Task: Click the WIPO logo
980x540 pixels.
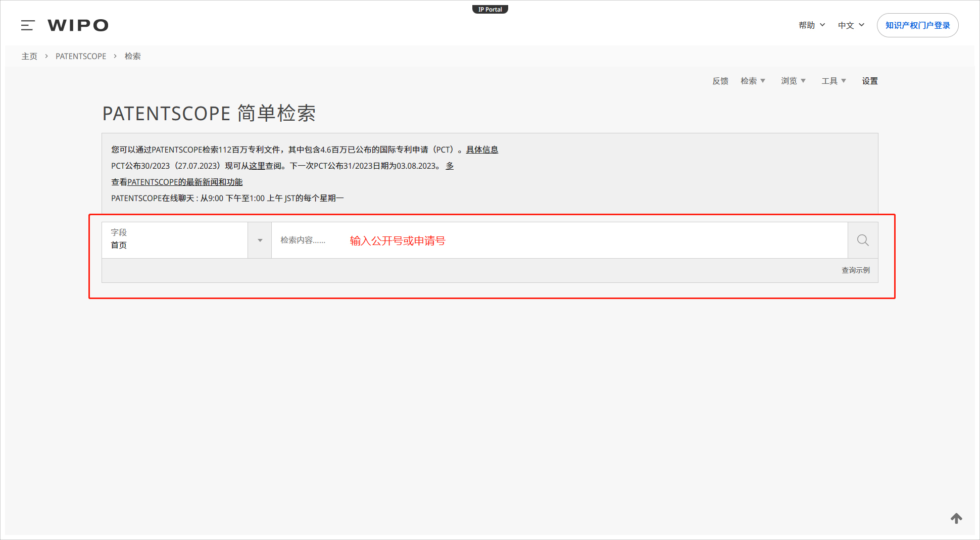Action: pyautogui.click(x=78, y=25)
